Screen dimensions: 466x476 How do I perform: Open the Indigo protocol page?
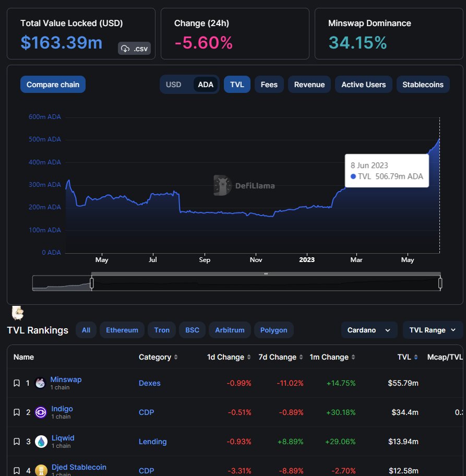point(62,409)
